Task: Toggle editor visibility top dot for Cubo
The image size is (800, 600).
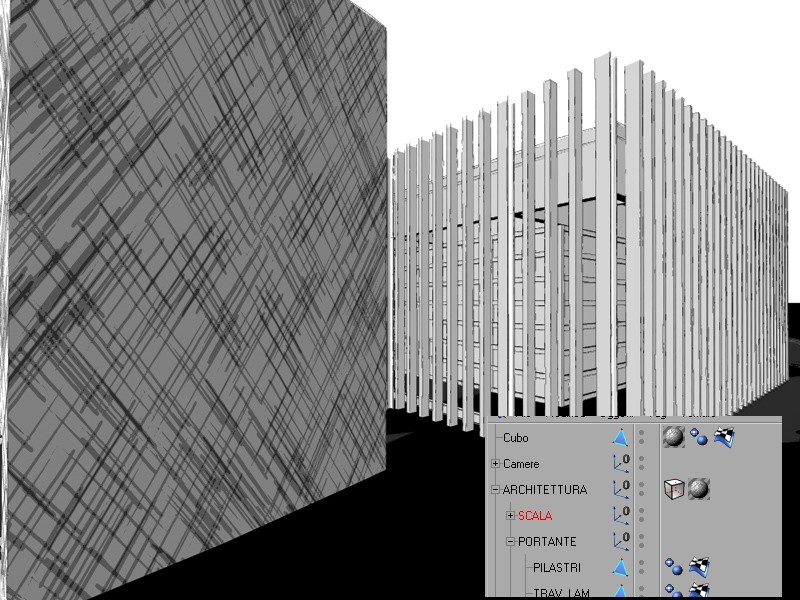Action: click(641, 433)
